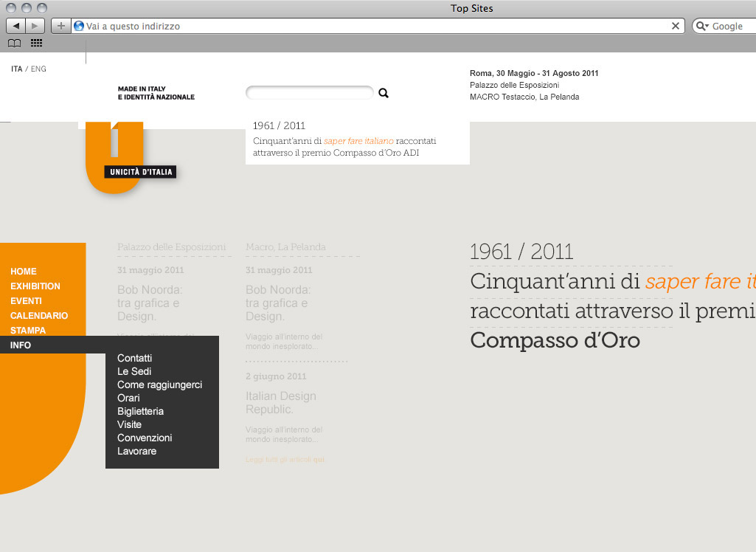
Task: Click the globe icon in address bar
Action: 79,26
